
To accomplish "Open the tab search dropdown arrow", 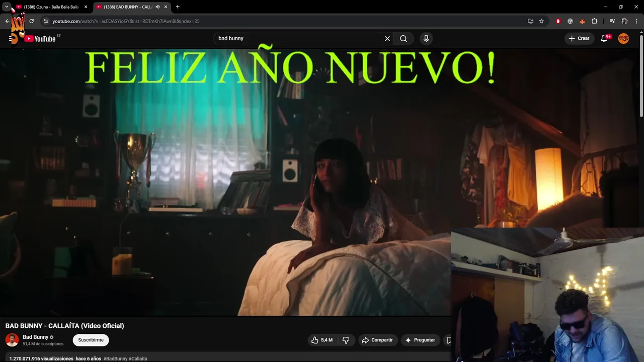I will click(7, 7).
